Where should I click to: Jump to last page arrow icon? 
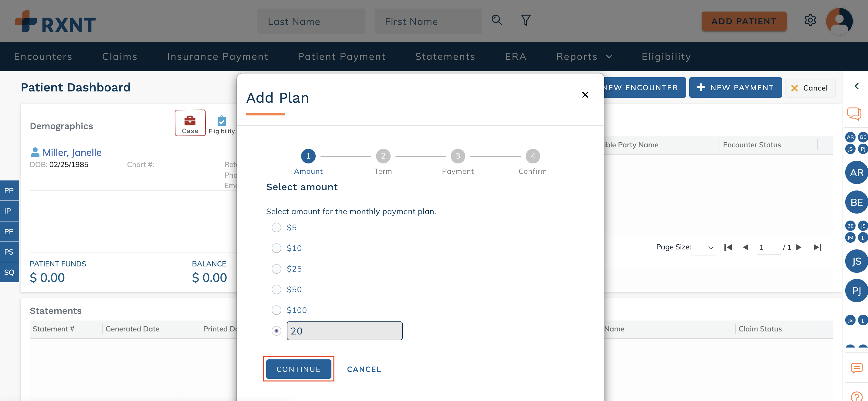click(x=817, y=247)
